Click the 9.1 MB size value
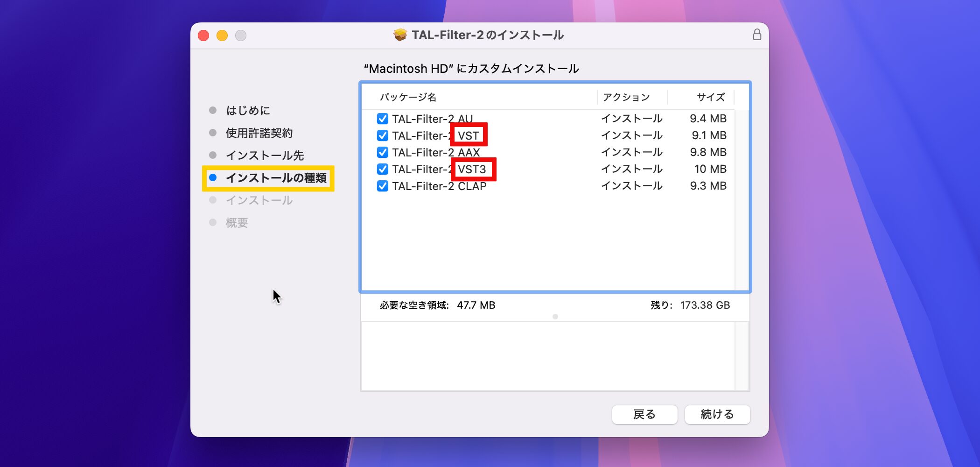The image size is (980, 467). 709,135
